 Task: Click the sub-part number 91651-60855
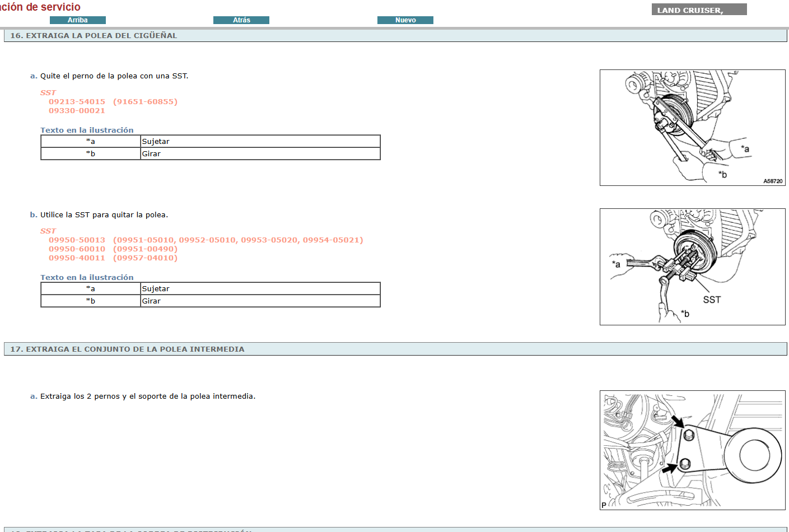145,102
